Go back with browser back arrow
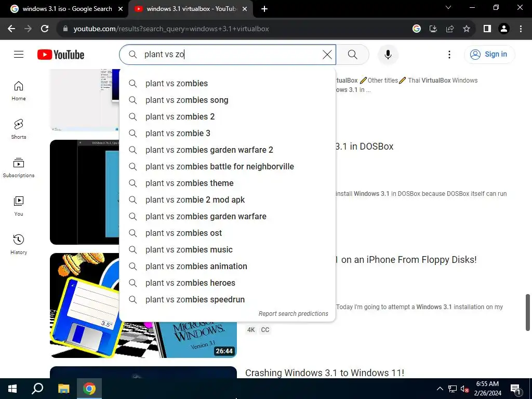 click(x=11, y=29)
